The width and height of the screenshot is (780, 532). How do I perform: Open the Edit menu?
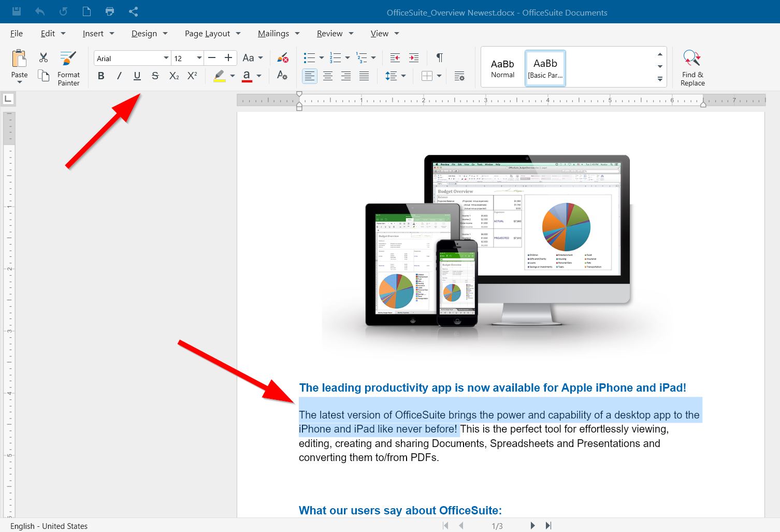click(53, 33)
